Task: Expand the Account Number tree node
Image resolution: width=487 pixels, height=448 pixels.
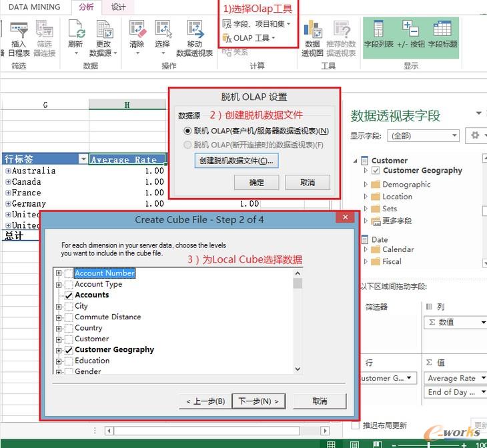Action: point(59,273)
